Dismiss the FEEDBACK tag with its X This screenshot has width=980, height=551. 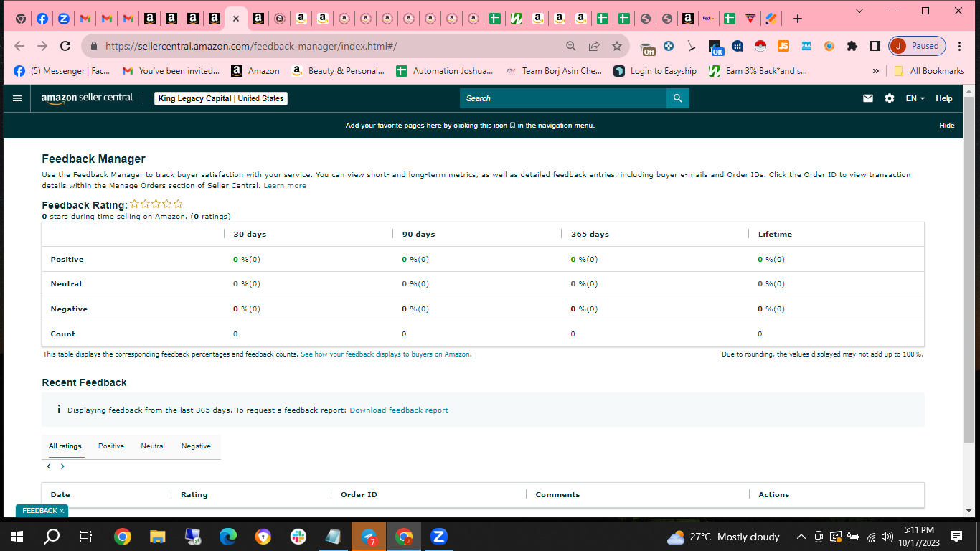pyautogui.click(x=62, y=511)
